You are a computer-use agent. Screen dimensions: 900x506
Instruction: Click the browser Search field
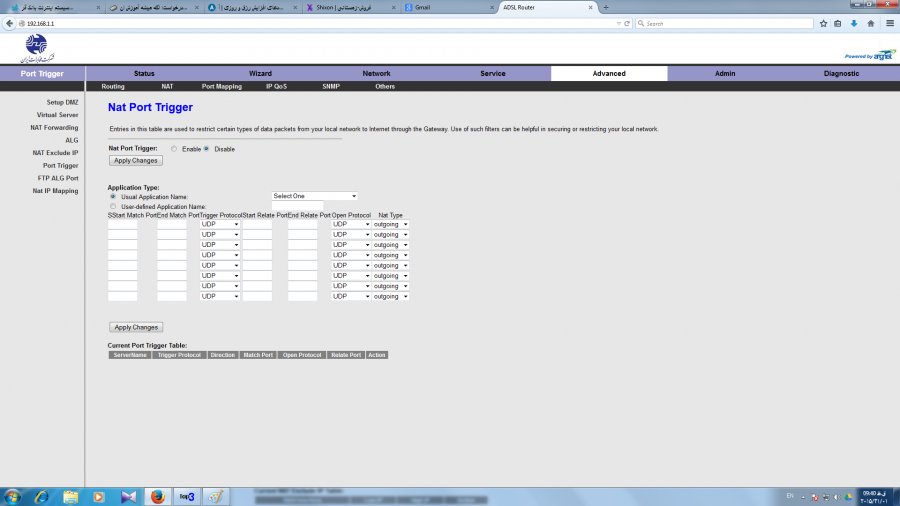724,24
